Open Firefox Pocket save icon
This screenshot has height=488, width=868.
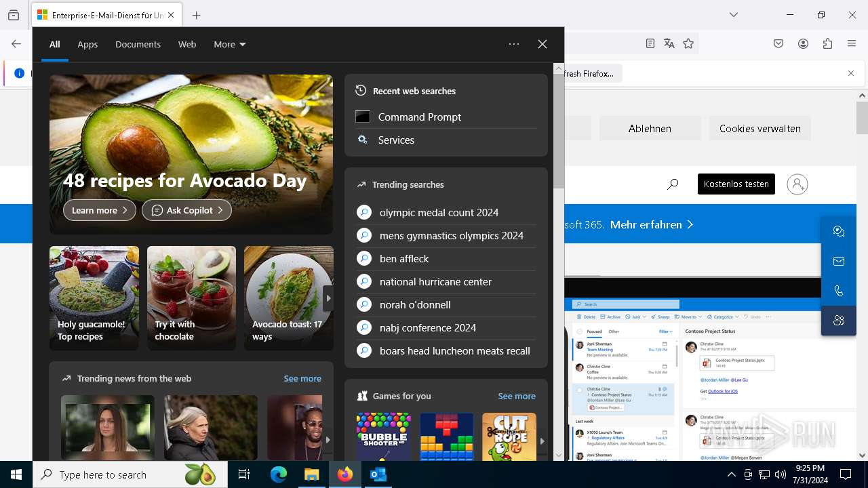[x=778, y=43]
